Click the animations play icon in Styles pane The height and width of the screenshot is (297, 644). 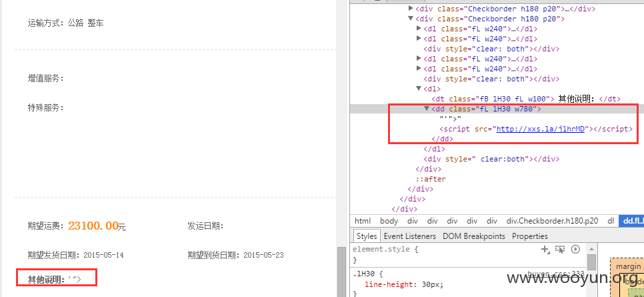click(575, 249)
